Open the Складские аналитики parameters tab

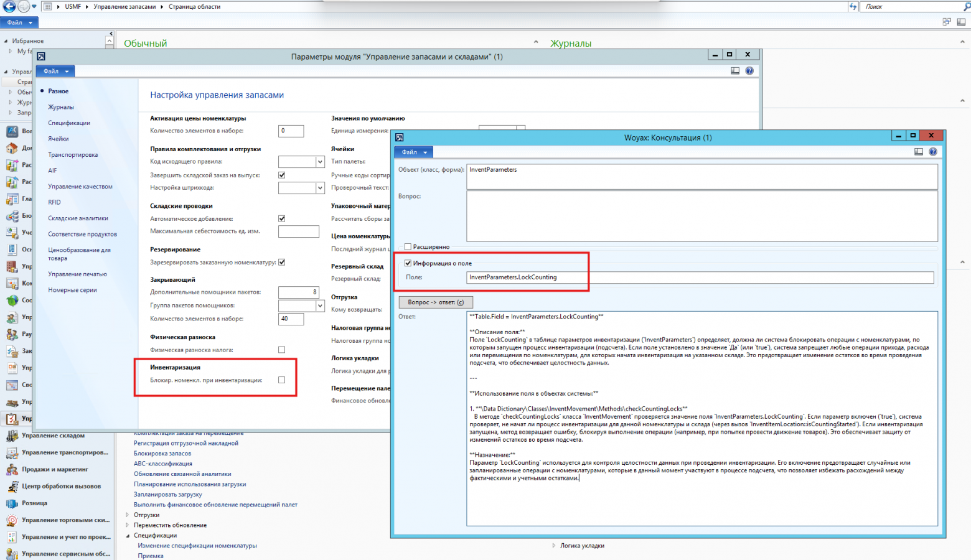(x=78, y=218)
